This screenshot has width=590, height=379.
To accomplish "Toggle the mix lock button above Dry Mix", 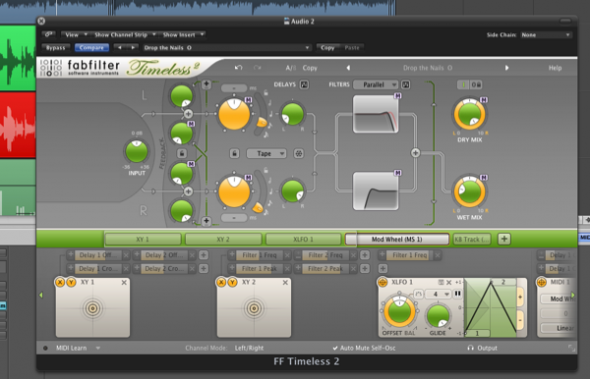I will click(x=476, y=85).
